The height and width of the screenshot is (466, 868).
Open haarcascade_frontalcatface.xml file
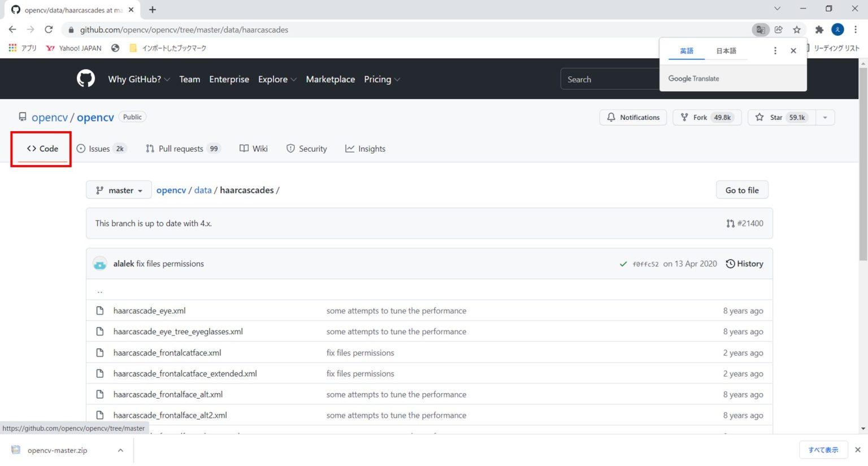pos(167,353)
